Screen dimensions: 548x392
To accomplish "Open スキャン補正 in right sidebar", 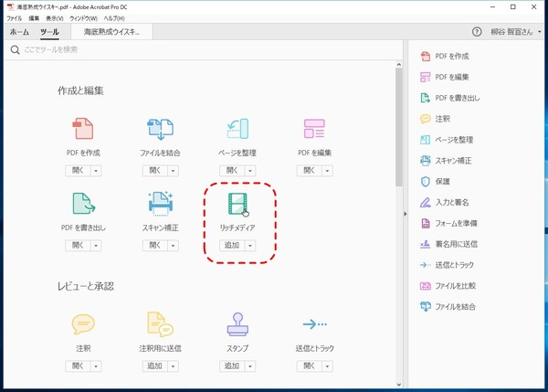I will (446, 161).
